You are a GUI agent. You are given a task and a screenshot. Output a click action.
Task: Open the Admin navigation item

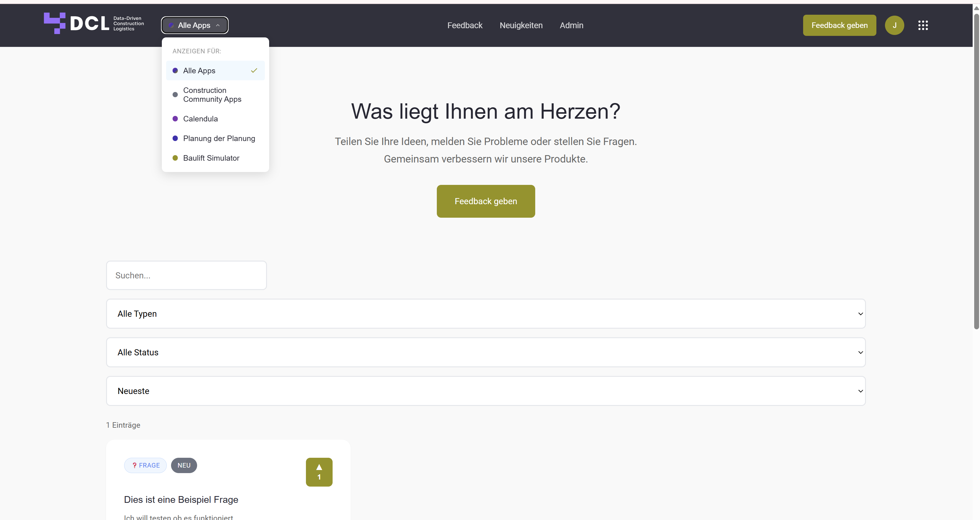pos(571,25)
